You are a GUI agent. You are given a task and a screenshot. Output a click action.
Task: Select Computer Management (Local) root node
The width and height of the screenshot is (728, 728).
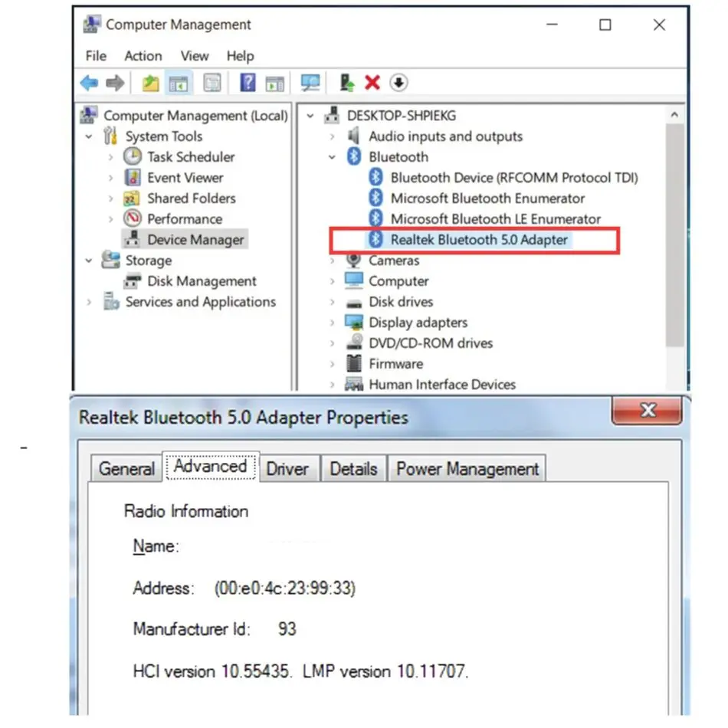[x=195, y=116]
